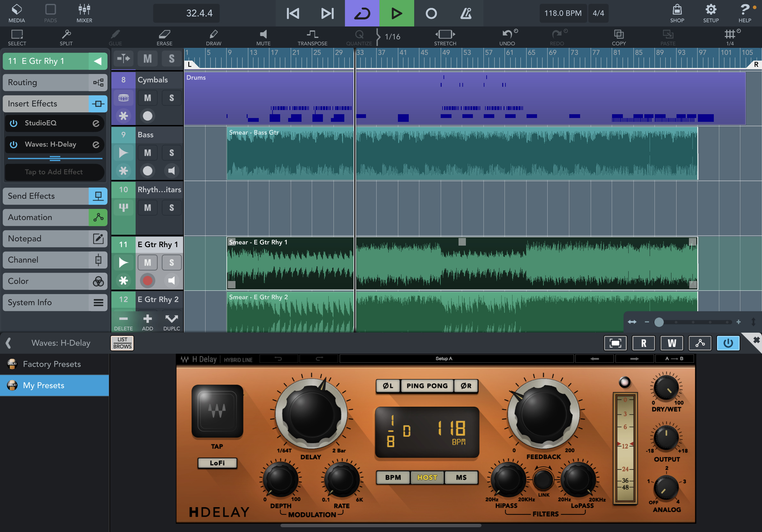Open the Media browser
The width and height of the screenshot is (762, 532).
(x=17, y=13)
